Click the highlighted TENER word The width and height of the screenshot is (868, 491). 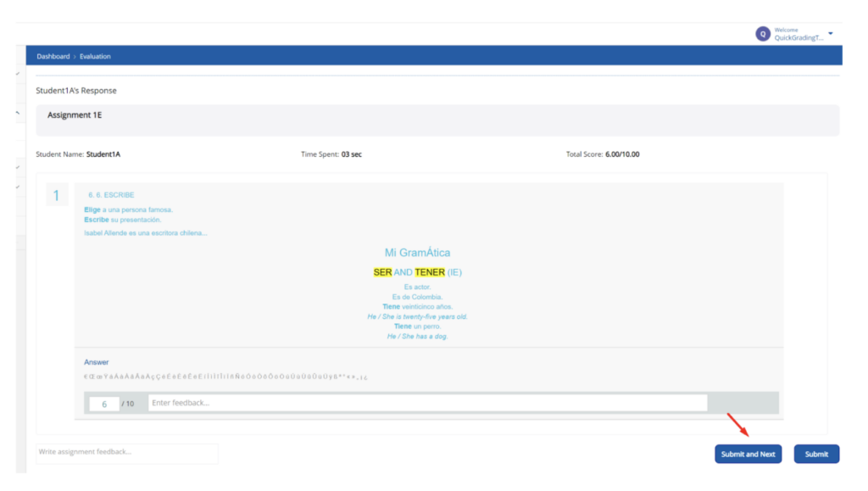430,272
